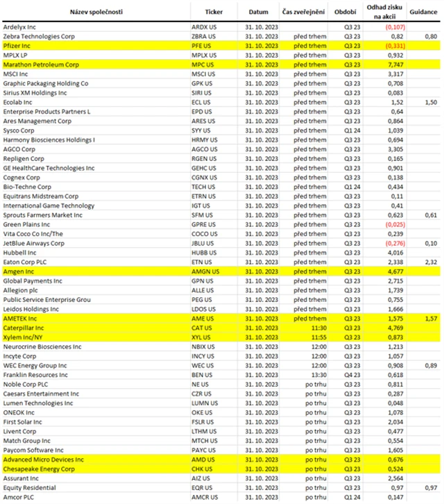Click 'Neurocrine Biosciences Inc'
Viewport: 444px width, 504px height.
coord(42,347)
